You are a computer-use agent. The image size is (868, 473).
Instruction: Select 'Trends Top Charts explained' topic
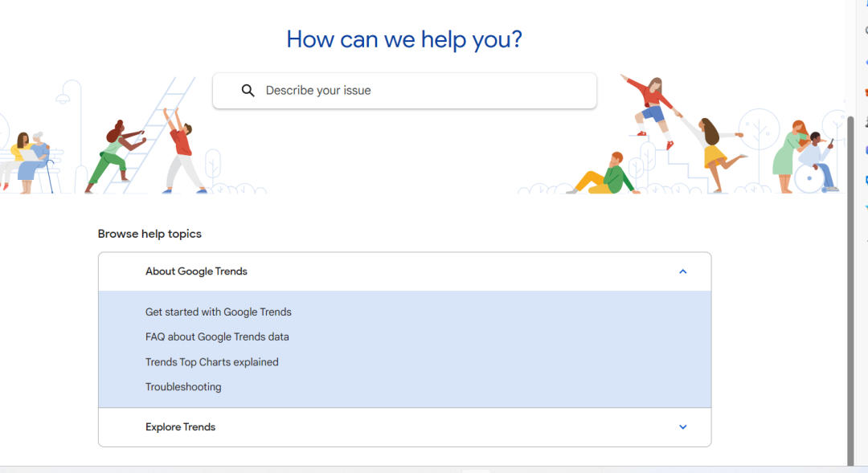(211, 362)
